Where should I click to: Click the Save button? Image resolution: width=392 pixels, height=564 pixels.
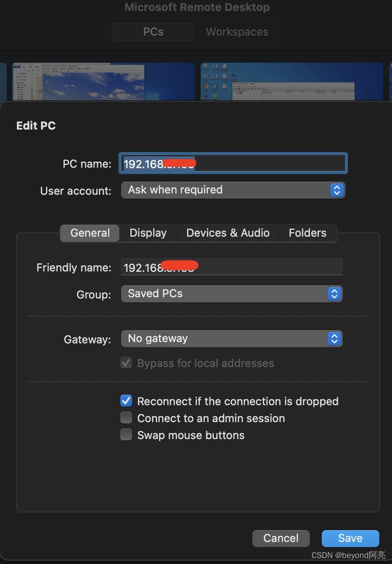(350, 538)
